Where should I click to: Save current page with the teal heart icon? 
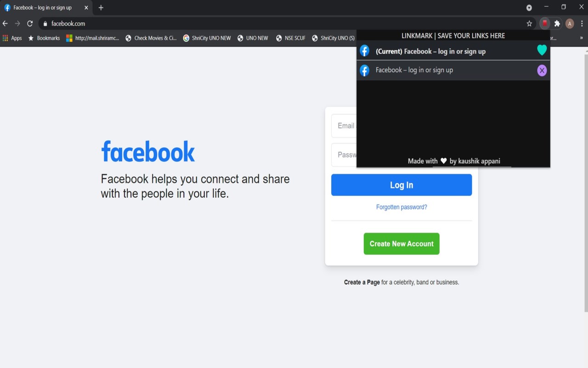click(x=542, y=50)
